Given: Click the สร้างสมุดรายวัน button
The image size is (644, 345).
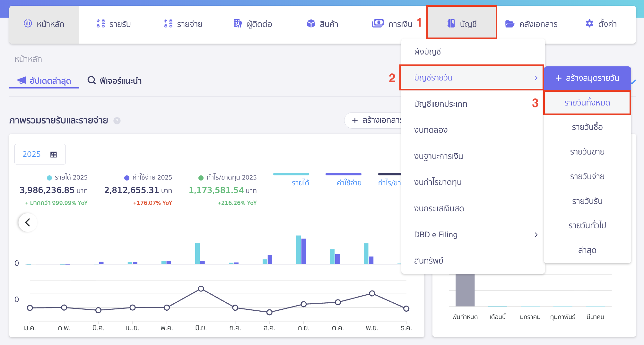Looking at the screenshot, I should point(587,78).
